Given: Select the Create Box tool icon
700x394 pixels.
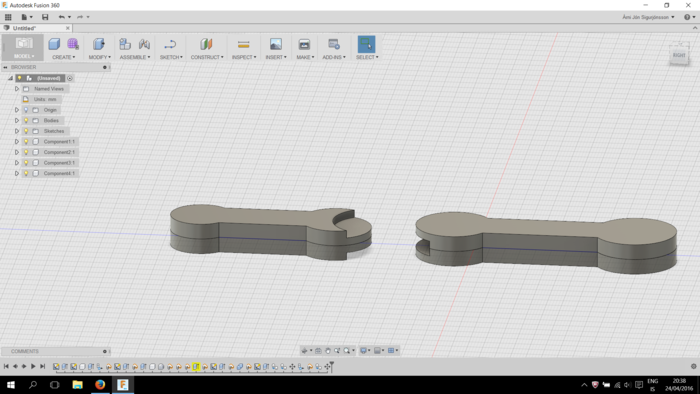Looking at the screenshot, I should pos(54,44).
